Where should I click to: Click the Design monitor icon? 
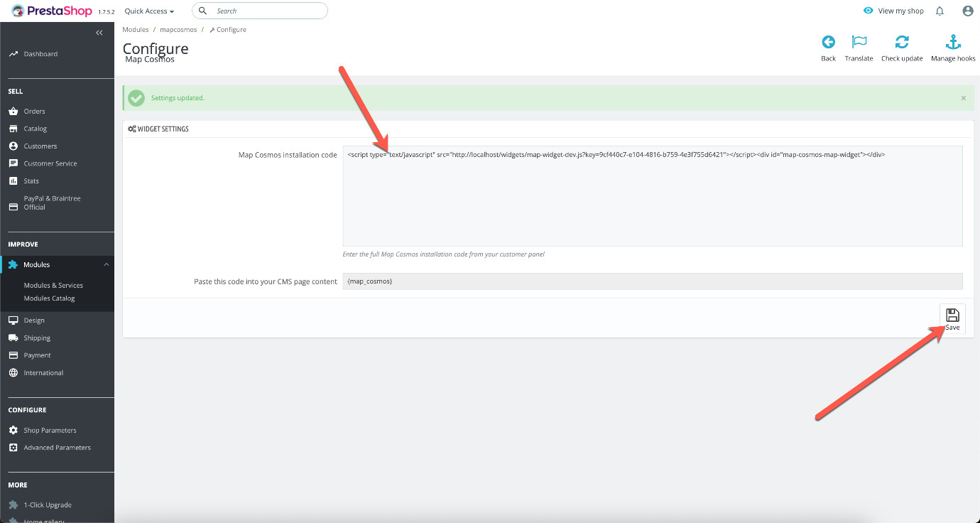tap(13, 320)
